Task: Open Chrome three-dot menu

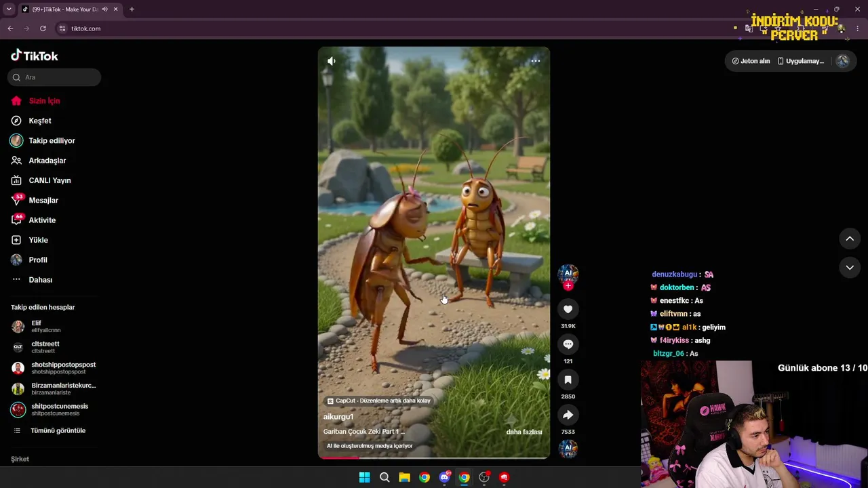Action: 858,28
